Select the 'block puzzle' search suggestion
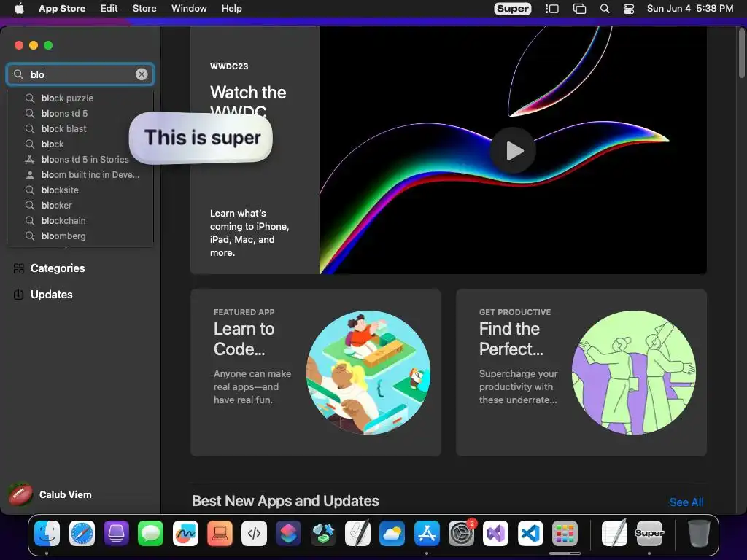747x560 pixels. (80, 98)
